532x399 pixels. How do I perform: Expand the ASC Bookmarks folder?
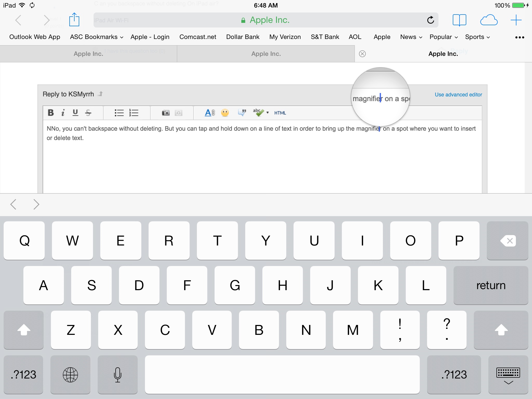click(96, 37)
